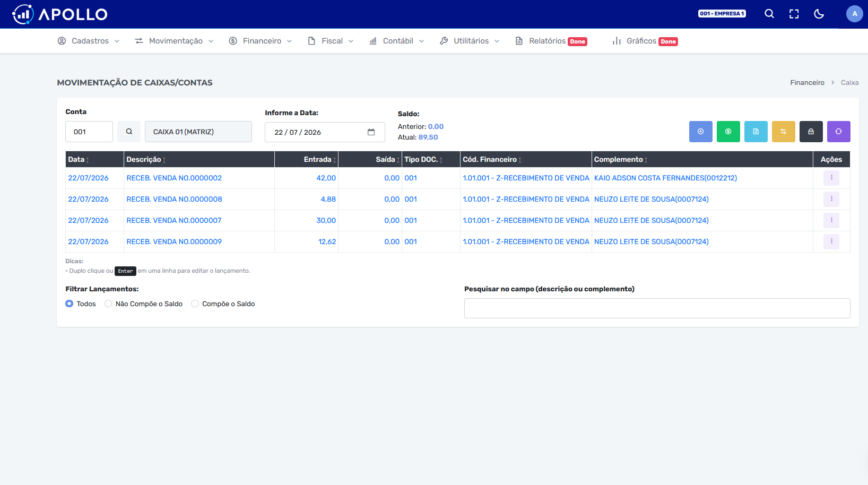
Task: Click Financeiro breadcrumb link
Action: [807, 82]
